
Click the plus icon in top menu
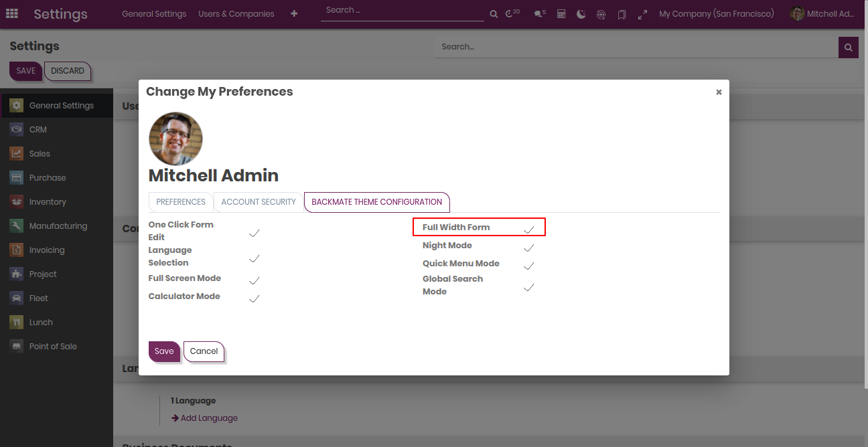[294, 13]
